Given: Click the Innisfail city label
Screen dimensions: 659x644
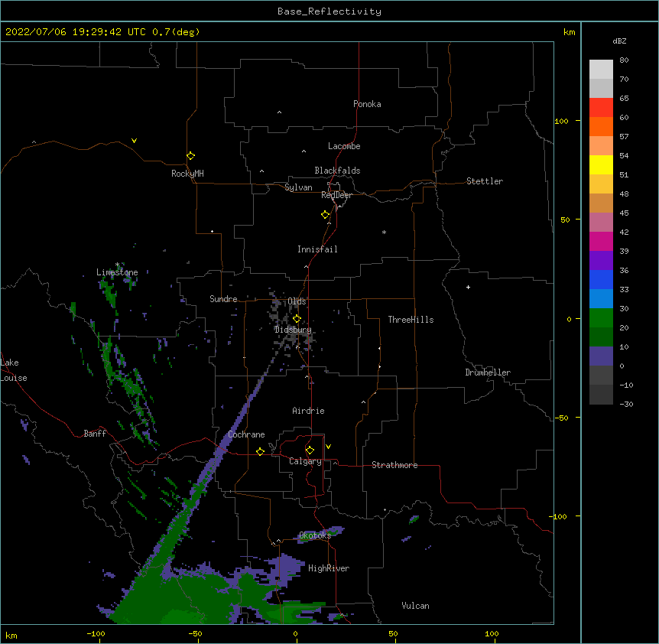Looking at the screenshot, I should (317, 249).
